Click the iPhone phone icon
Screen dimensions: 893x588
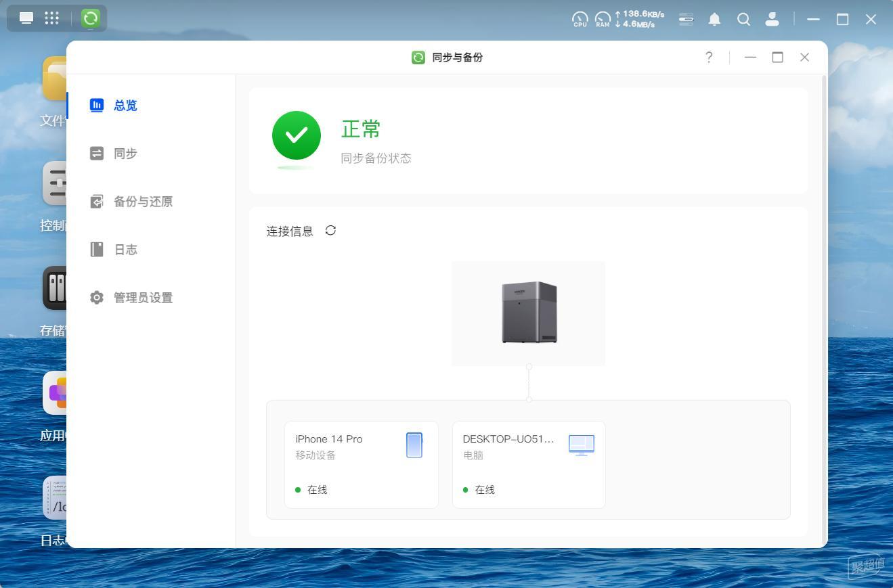[414, 445]
